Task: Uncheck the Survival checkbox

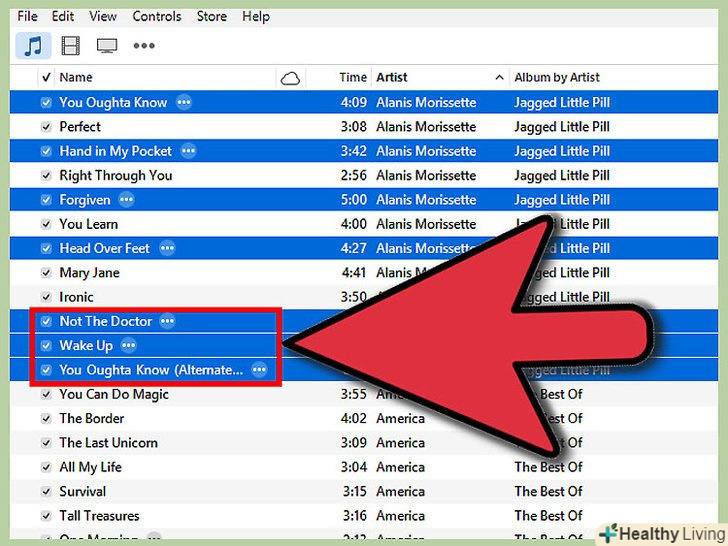Action: [46, 492]
